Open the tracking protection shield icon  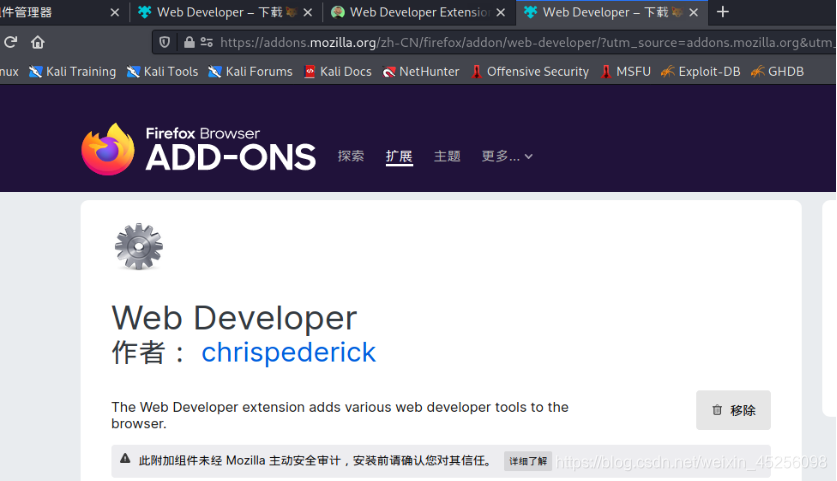[x=164, y=42]
